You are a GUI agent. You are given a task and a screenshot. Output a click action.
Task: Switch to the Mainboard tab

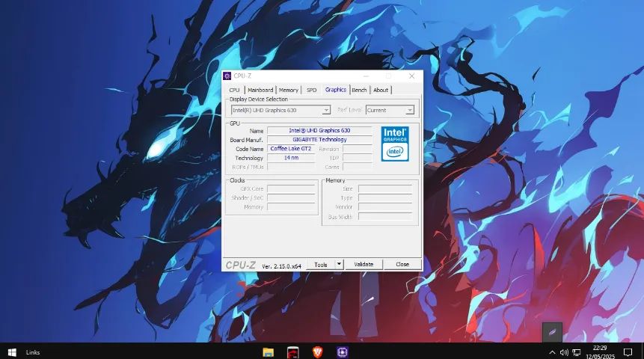pyautogui.click(x=260, y=90)
